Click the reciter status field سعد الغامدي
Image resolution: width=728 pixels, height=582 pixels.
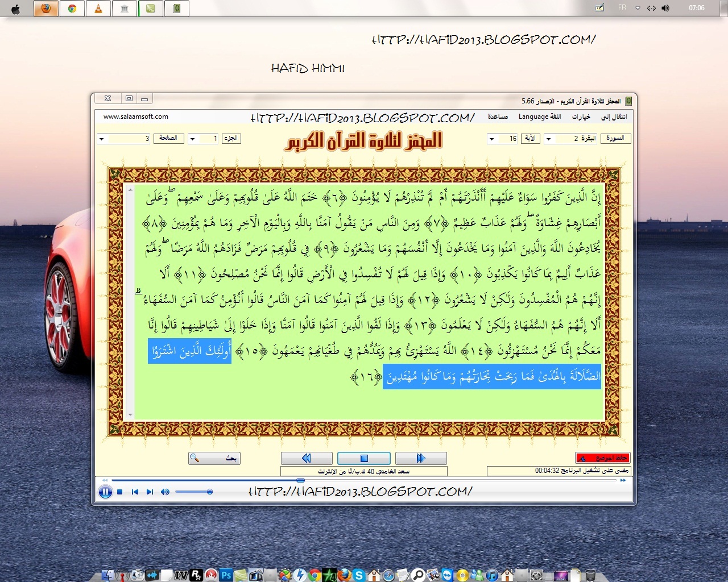(364, 471)
